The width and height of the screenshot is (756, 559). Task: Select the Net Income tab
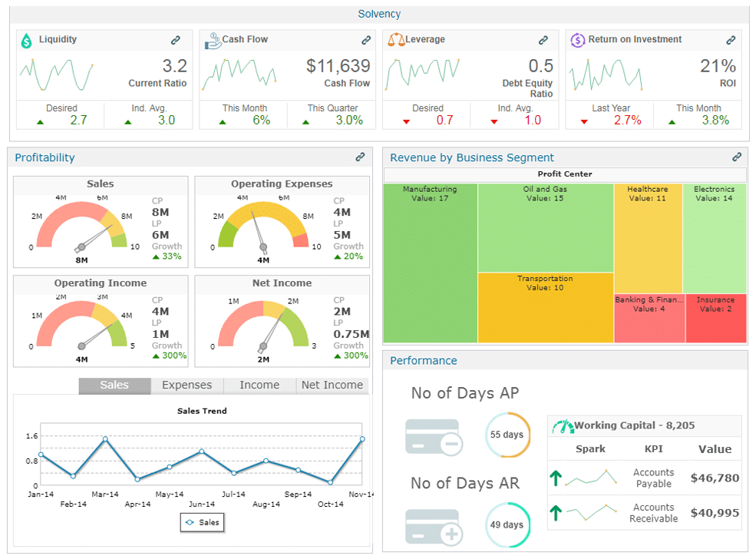point(332,385)
